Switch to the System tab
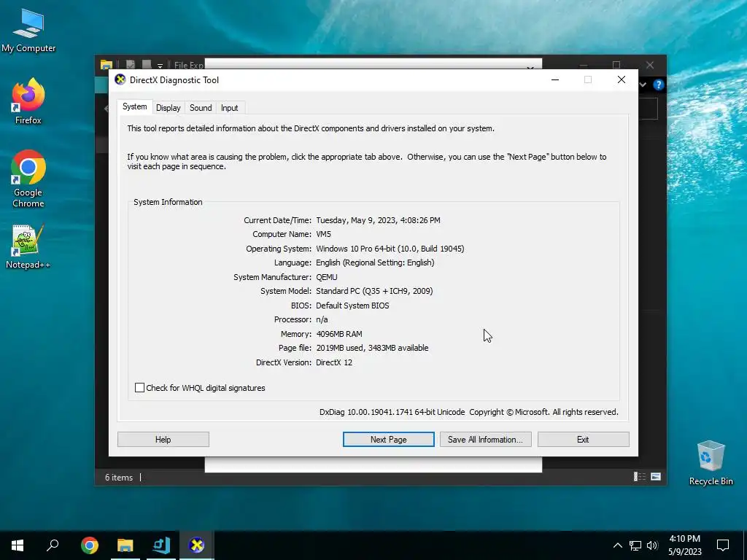The height and width of the screenshot is (560, 747). coord(135,106)
